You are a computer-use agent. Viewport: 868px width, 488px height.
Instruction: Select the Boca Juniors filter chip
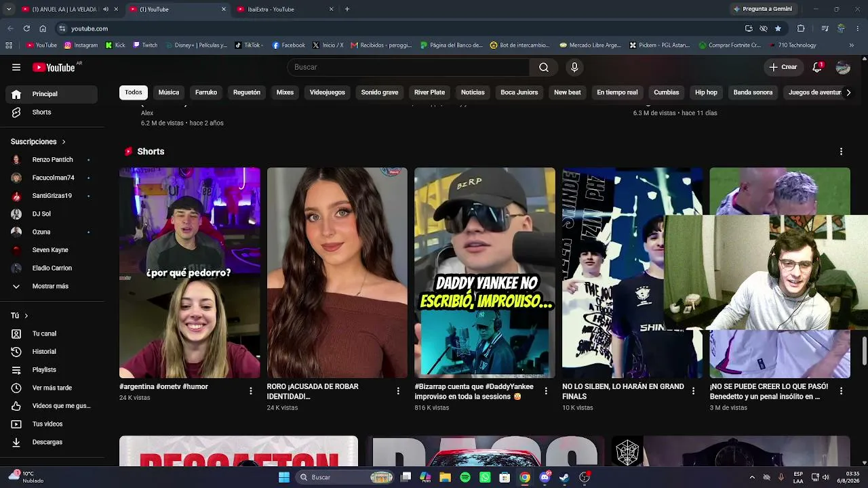pos(519,92)
